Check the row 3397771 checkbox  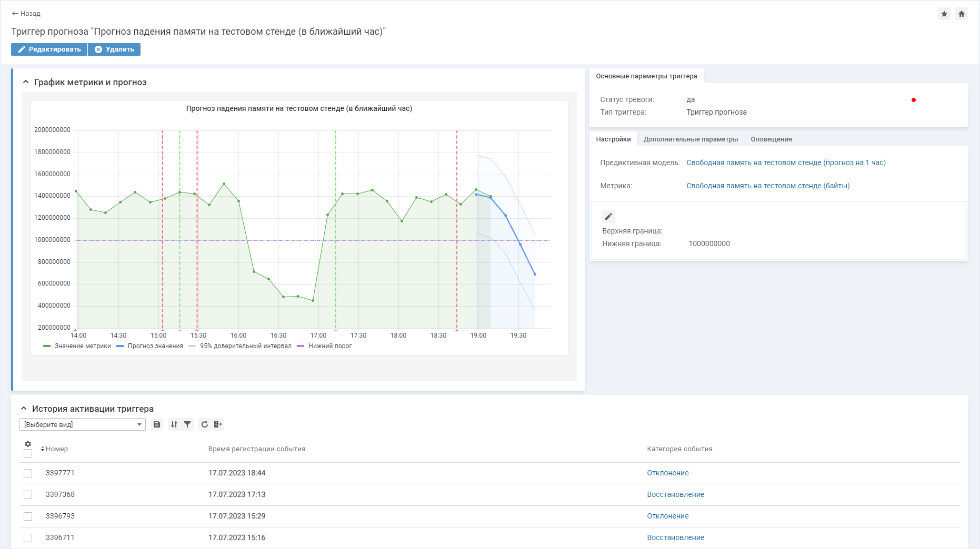pos(28,473)
